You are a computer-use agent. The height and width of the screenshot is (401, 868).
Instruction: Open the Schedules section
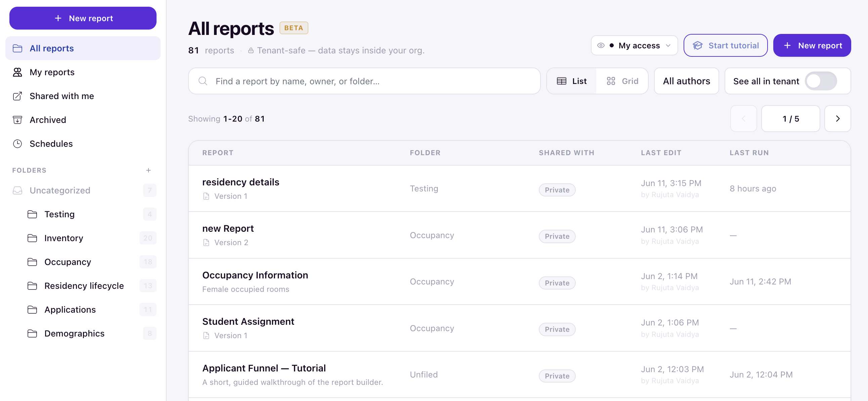click(83, 143)
